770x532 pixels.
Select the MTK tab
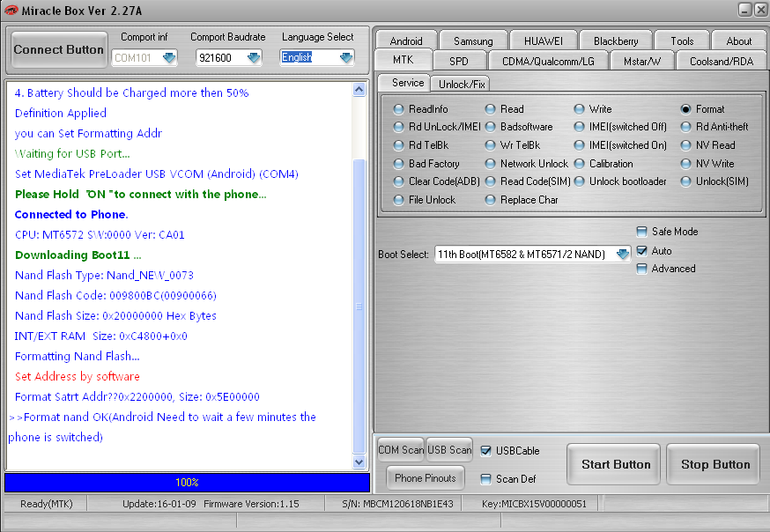(404, 60)
